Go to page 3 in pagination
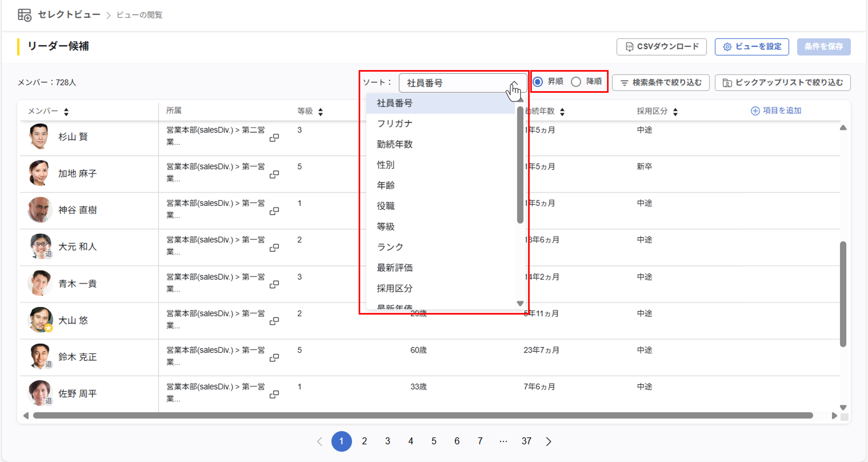The width and height of the screenshot is (868, 462). (387, 441)
